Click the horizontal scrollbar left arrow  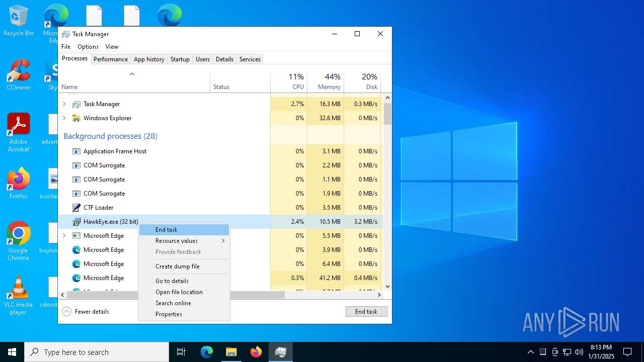click(x=62, y=295)
